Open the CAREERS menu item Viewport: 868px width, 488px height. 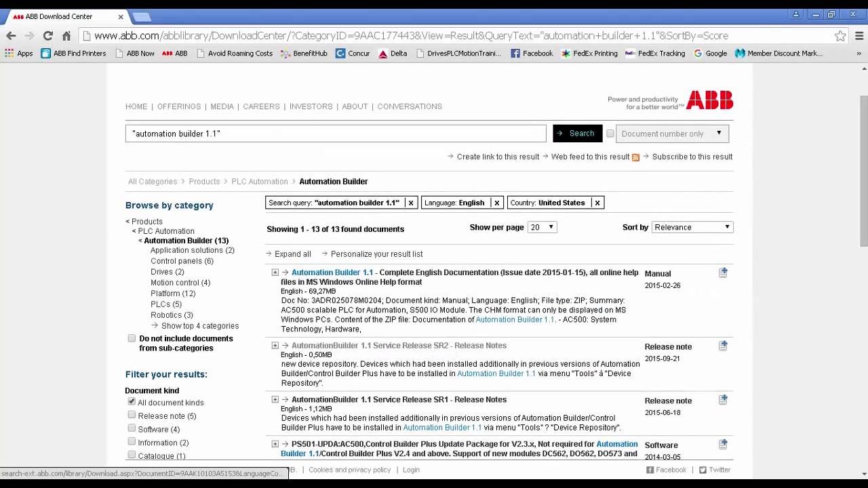pyautogui.click(x=261, y=106)
